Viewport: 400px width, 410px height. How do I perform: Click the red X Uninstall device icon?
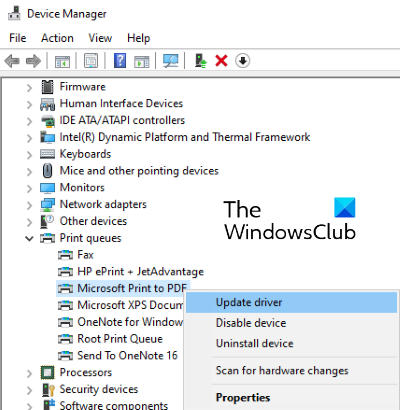pos(221,61)
